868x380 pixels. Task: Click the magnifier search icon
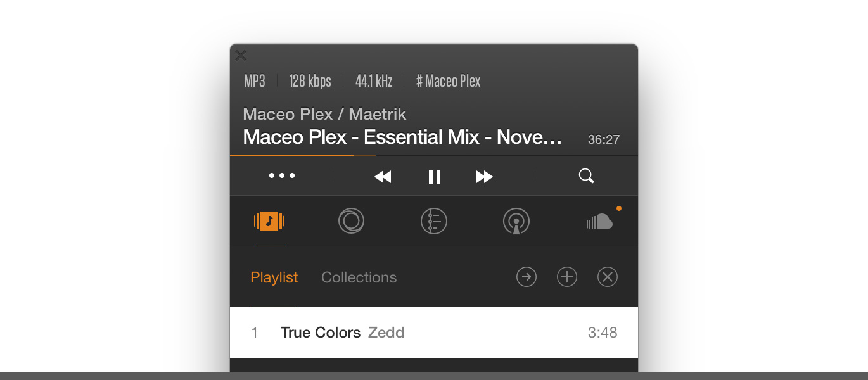tap(587, 176)
